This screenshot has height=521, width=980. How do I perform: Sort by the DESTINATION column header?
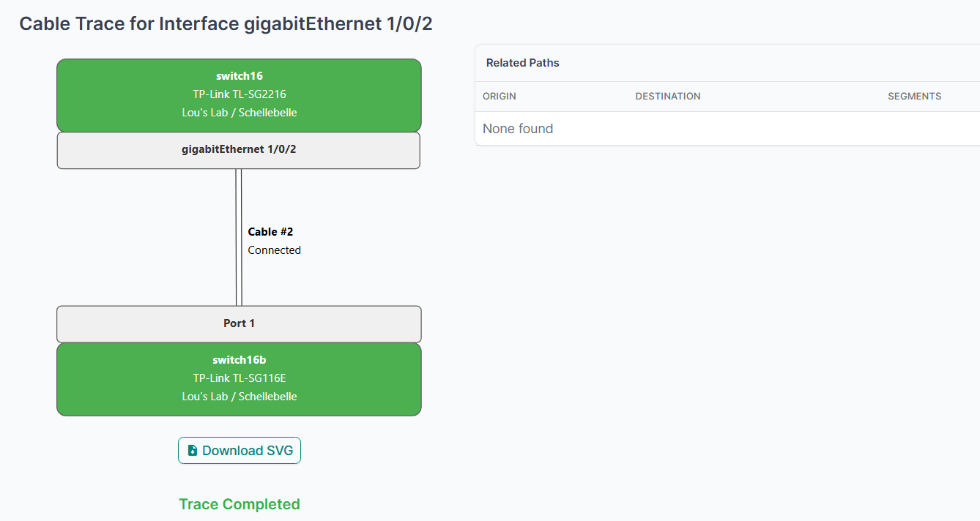click(667, 97)
